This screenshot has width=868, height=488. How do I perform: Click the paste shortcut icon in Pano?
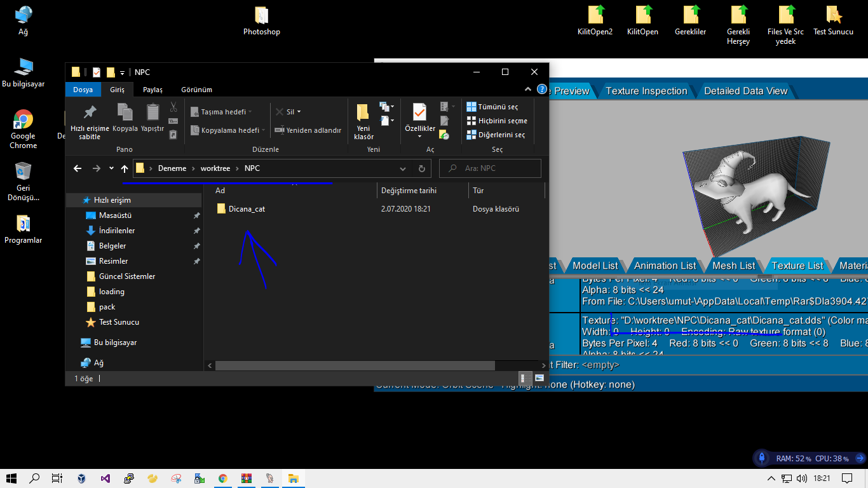[173, 134]
